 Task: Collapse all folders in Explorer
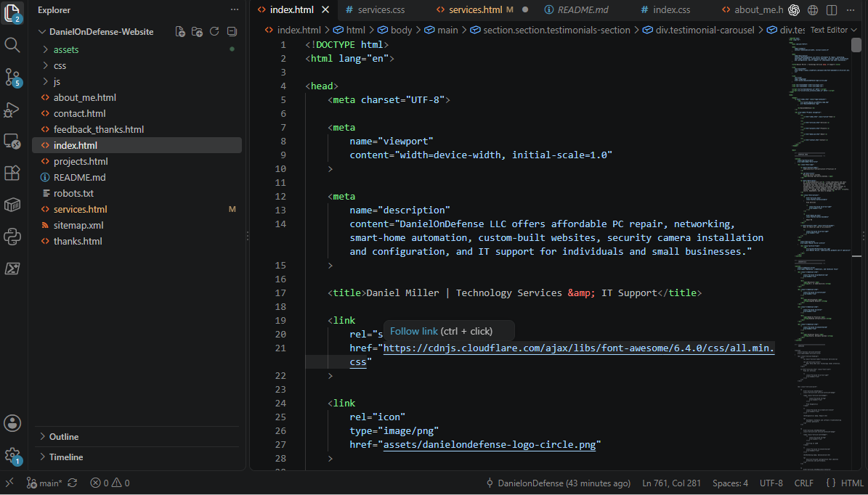tap(232, 31)
